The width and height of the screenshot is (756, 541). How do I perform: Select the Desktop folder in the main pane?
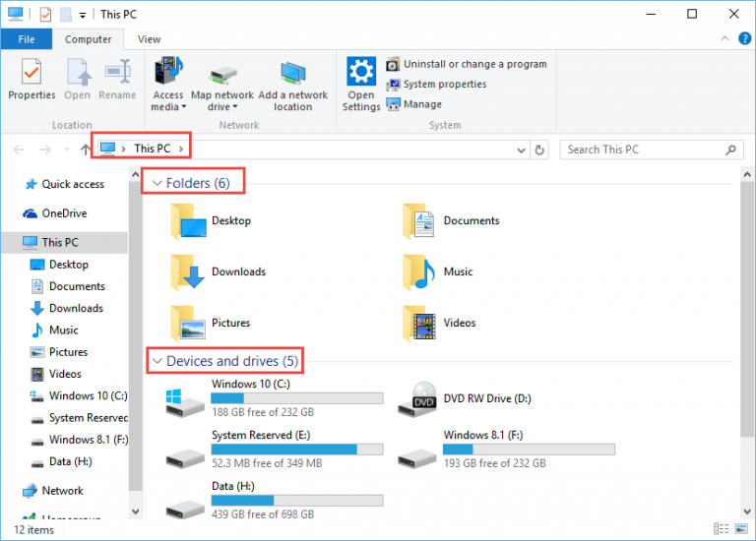click(x=212, y=220)
